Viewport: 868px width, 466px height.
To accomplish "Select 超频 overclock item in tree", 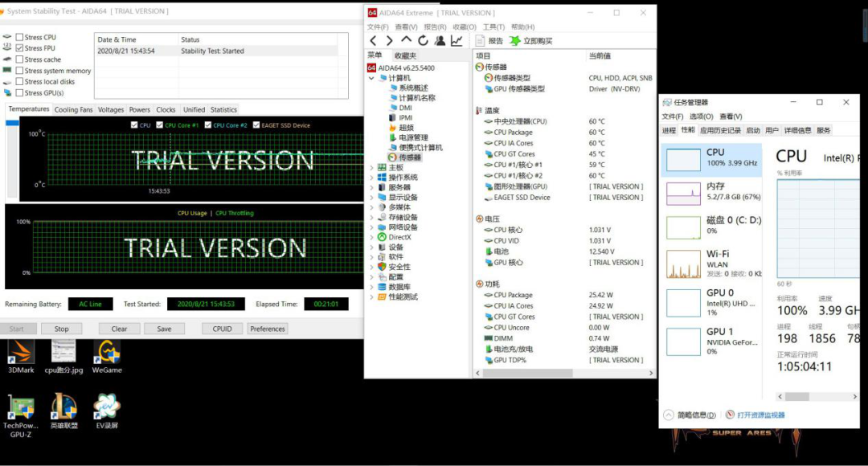I will (401, 128).
